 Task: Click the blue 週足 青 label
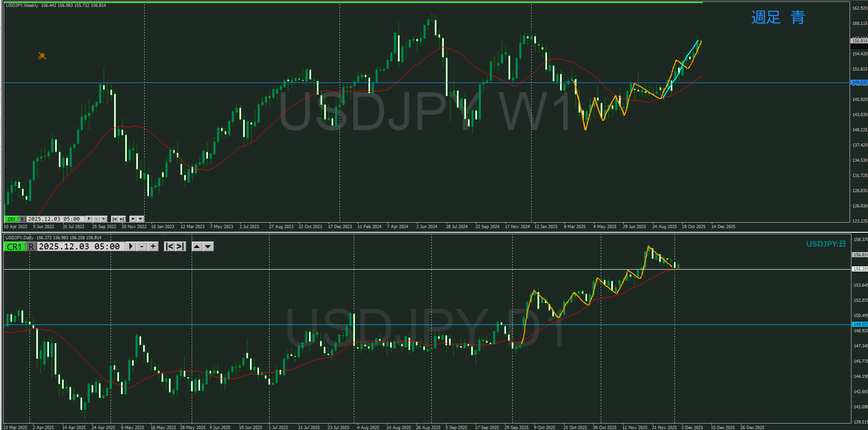coord(778,18)
